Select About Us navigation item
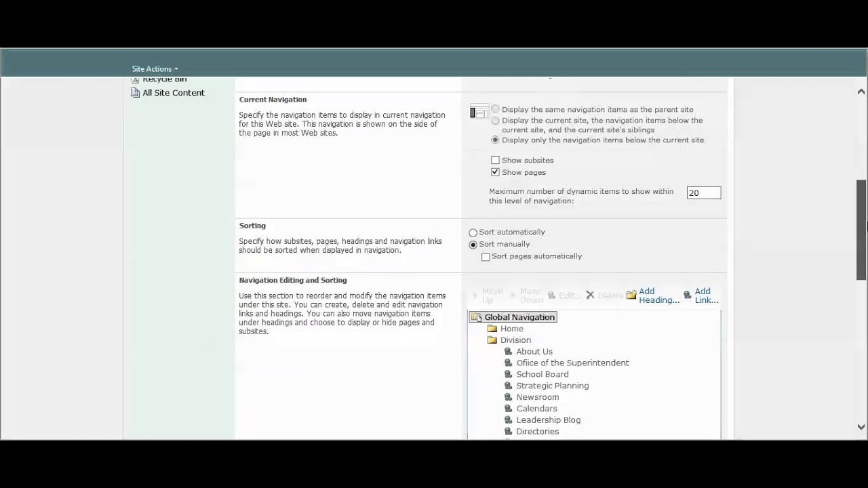The height and width of the screenshot is (488, 868). point(534,352)
